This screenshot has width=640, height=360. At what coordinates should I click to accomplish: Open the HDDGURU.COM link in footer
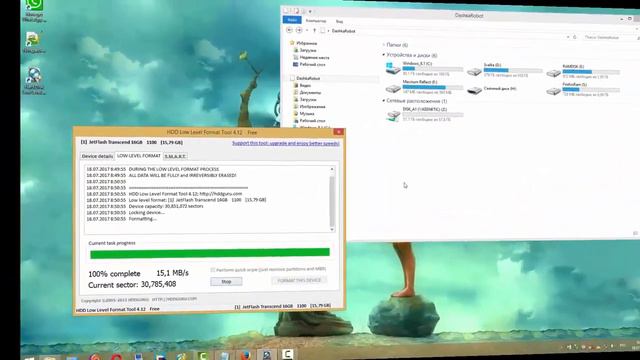pyautogui.click(x=174, y=299)
